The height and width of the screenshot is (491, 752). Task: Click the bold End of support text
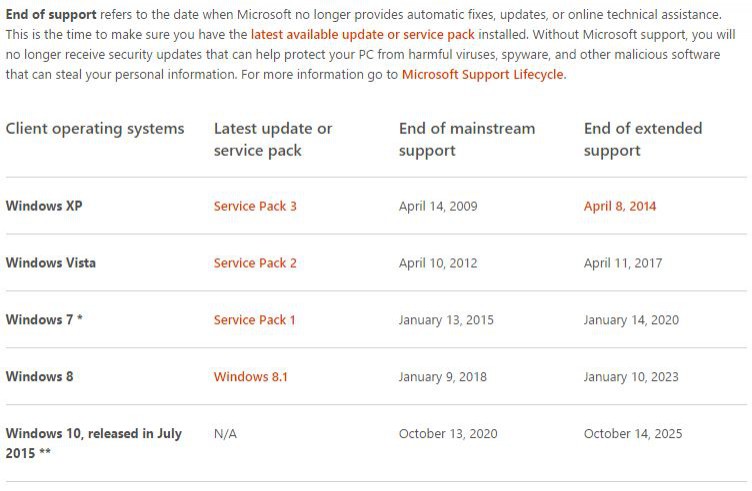[x=51, y=14]
